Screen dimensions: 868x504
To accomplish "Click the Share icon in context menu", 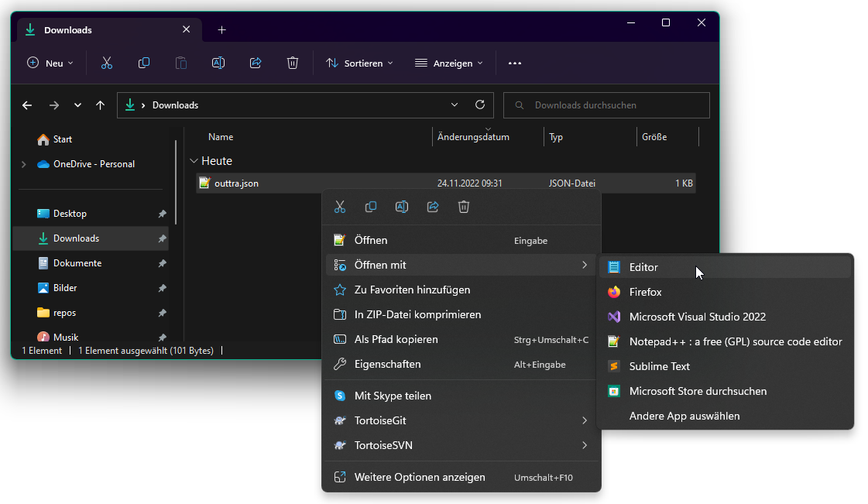I will pos(433,207).
